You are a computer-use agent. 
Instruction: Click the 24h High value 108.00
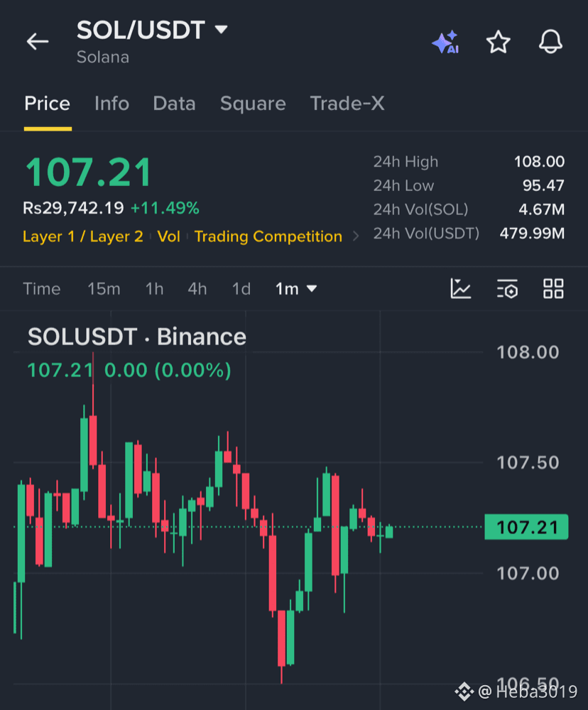pyautogui.click(x=539, y=162)
